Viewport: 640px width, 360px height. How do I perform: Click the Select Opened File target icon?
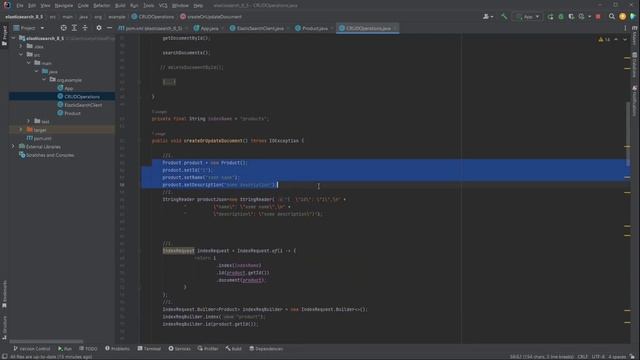point(64,28)
